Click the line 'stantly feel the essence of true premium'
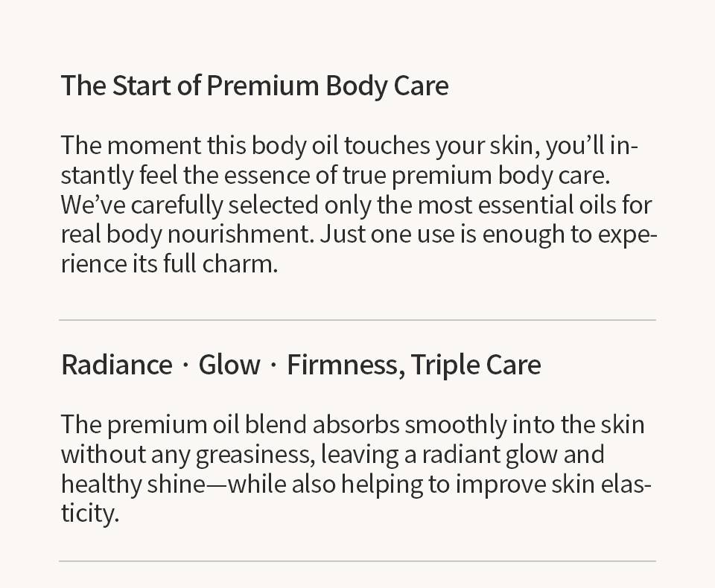 click(x=336, y=176)
